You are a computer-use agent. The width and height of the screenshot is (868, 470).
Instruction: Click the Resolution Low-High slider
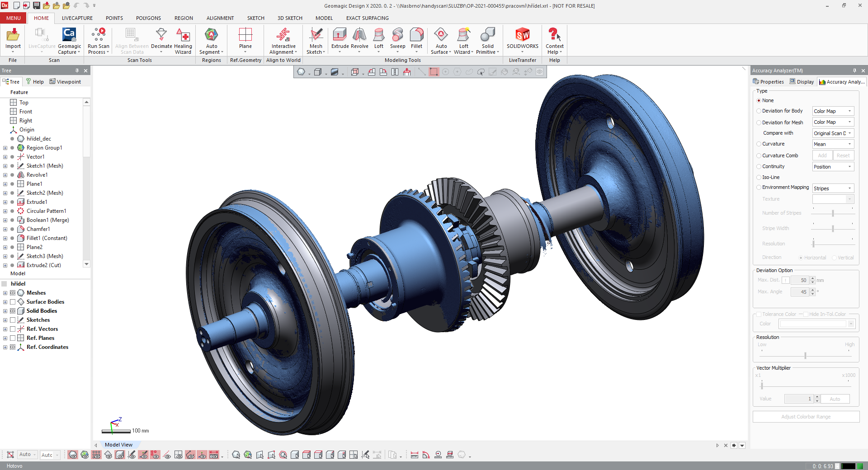pyautogui.click(x=805, y=356)
